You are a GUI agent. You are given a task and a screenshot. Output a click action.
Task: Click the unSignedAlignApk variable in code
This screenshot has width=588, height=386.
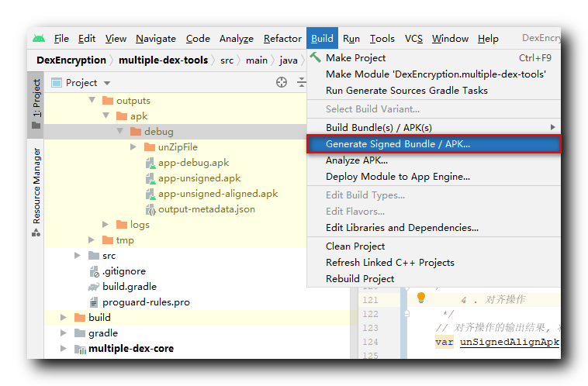coord(510,342)
